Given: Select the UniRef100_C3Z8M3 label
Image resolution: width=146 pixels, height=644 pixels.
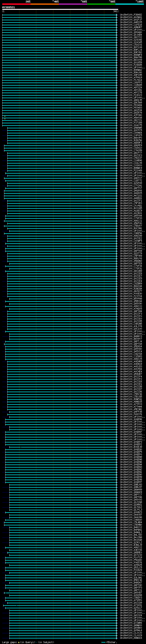Looking at the screenshot, I should tap(131, 356).
